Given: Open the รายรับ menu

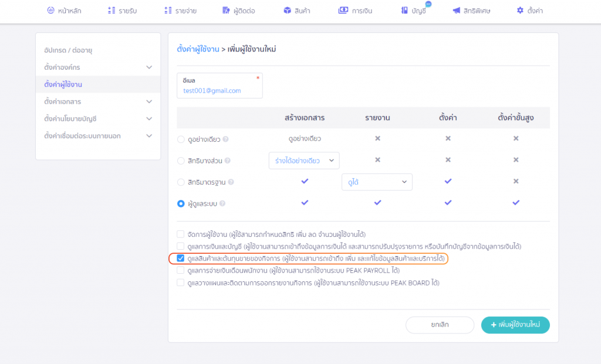Looking at the screenshot, I should (122, 11).
